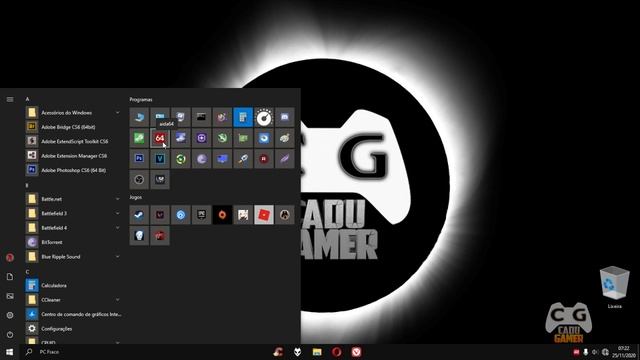Open File Explorer from the taskbar
The height and width of the screenshot is (360, 640).
point(317,352)
